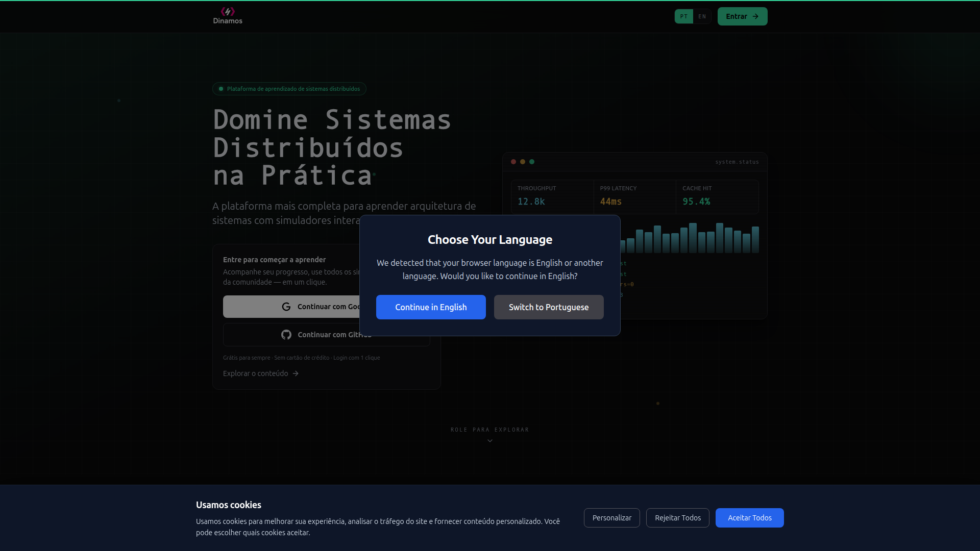Click the red window dot in status panel

coord(513,162)
